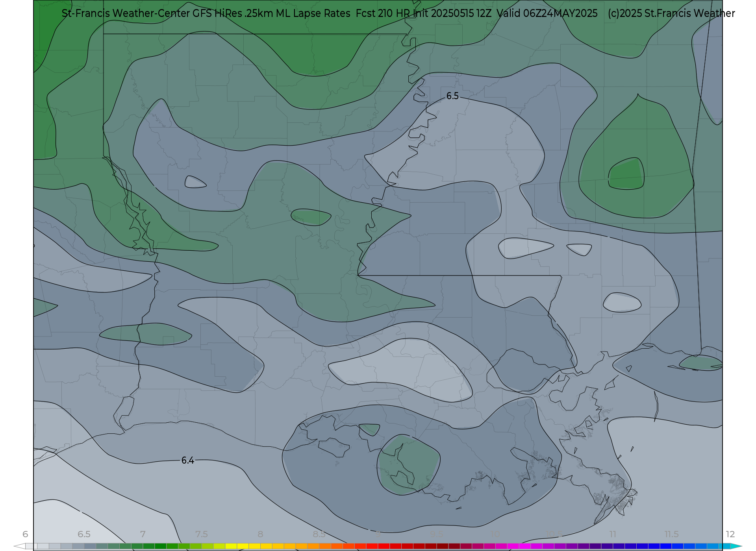Click the 6.5 contour line label
The width and height of the screenshot is (756, 551).
(452, 96)
